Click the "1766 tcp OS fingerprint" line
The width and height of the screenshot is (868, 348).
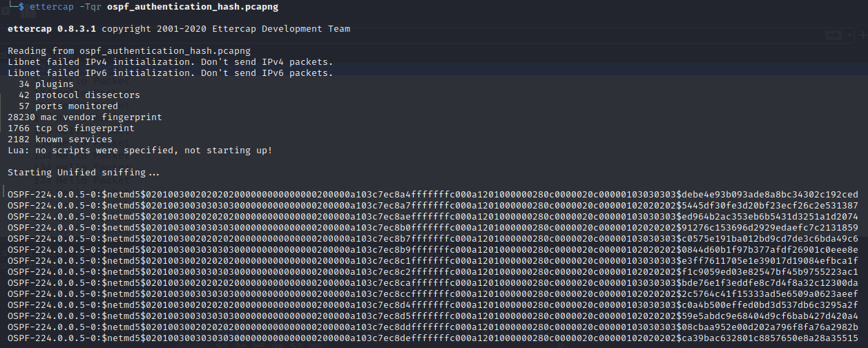pyautogui.click(x=70, y=128)
